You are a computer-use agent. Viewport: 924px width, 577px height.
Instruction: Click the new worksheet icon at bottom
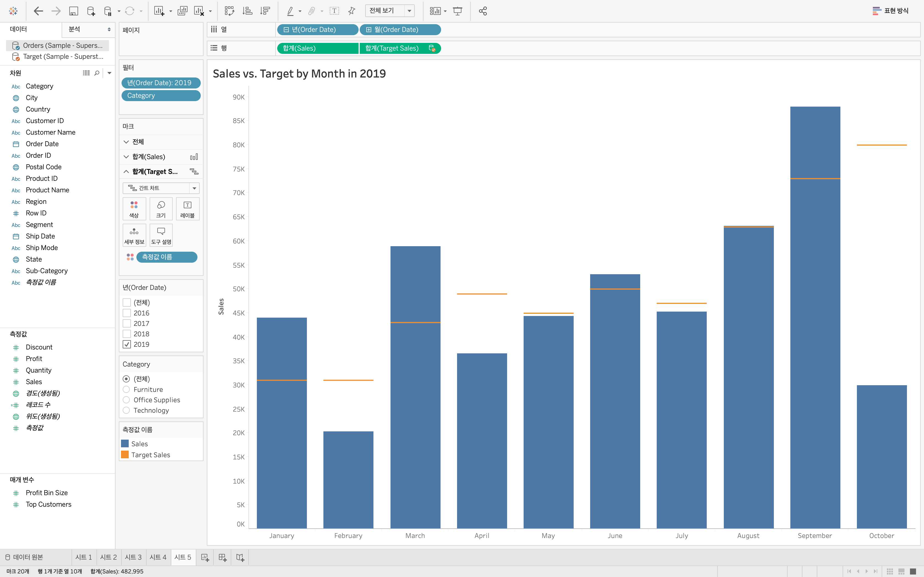(x=205, y=557)
